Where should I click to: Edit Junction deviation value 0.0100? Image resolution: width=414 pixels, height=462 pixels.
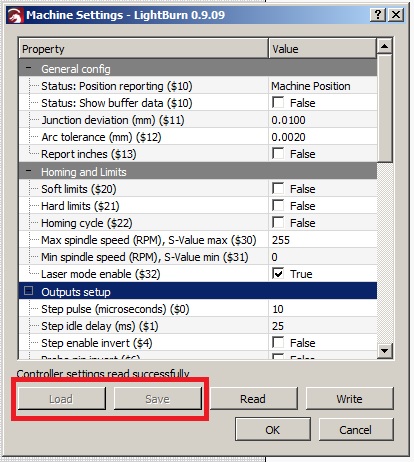pyautogui.click(x=323, y=120)
